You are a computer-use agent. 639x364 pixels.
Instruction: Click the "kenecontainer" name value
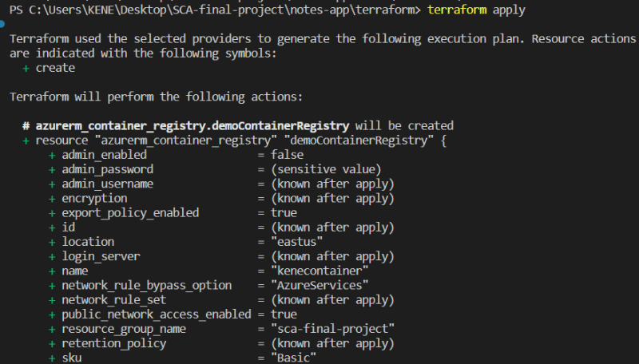pyautogui.click(x=320, y=271)
